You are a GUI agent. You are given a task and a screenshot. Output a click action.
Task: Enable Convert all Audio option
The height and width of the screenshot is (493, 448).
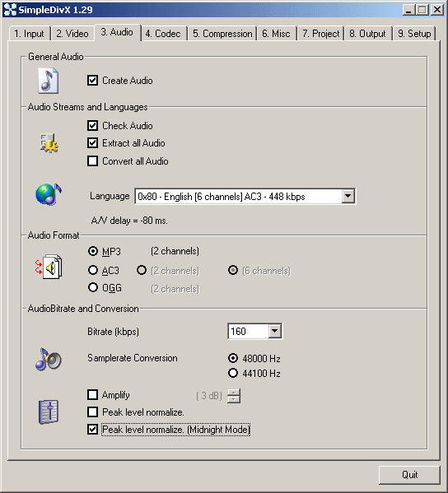(x=92, y=161)
